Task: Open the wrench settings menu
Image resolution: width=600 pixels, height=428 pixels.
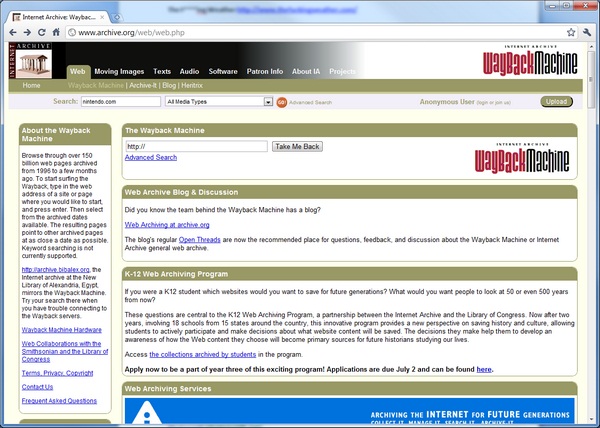Action: point(587,33)
